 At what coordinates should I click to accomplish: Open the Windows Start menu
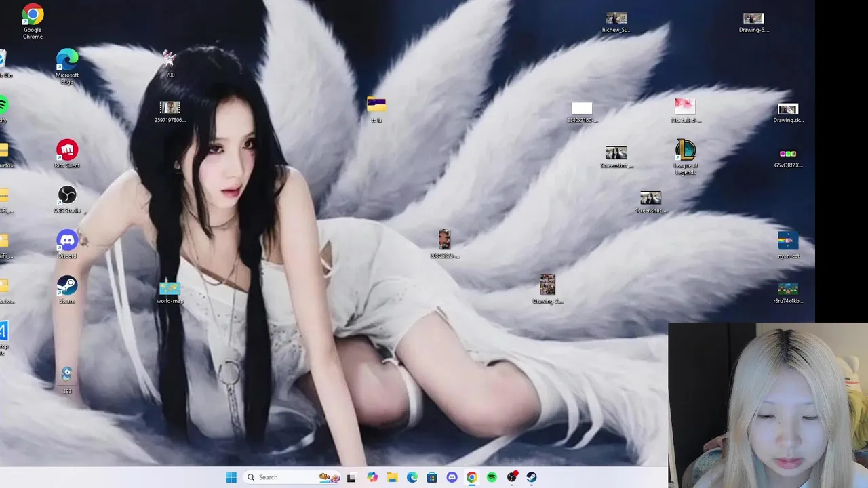click(231, 477)
